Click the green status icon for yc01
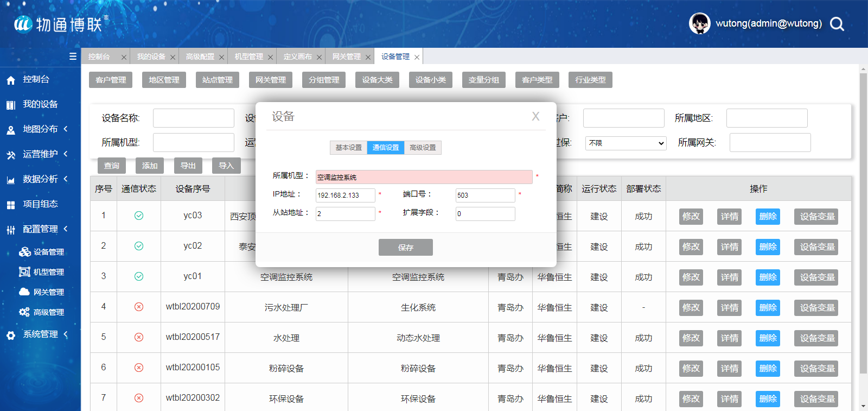Screen dimensions: 868x411 coord(139,276)
